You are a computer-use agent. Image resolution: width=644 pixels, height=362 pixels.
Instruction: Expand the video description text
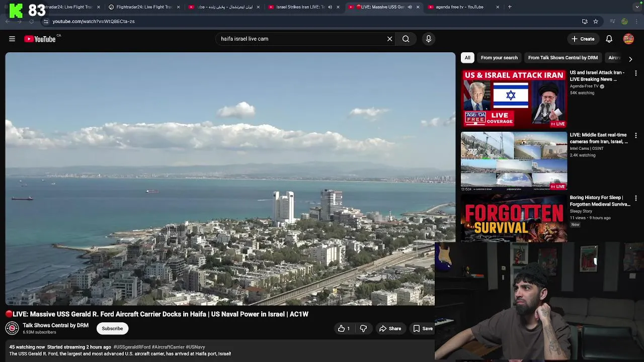[120, 354]
